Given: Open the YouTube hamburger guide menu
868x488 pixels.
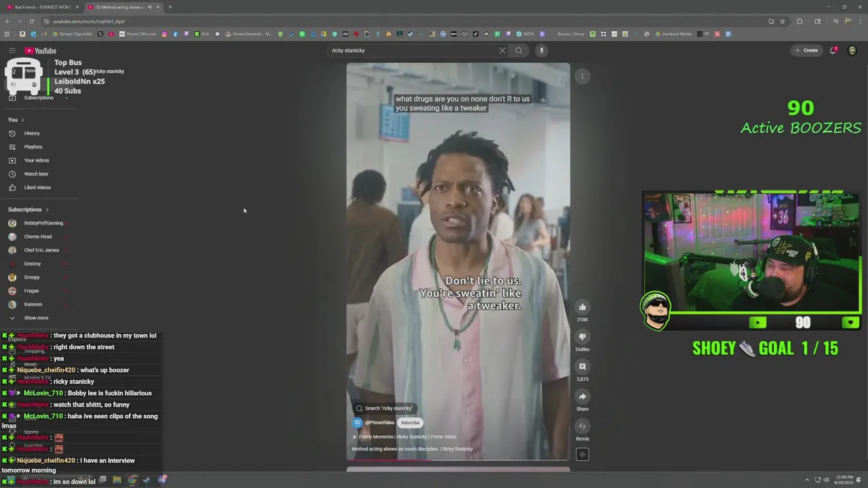Looking at the screenshot, I should pos(12,50).
